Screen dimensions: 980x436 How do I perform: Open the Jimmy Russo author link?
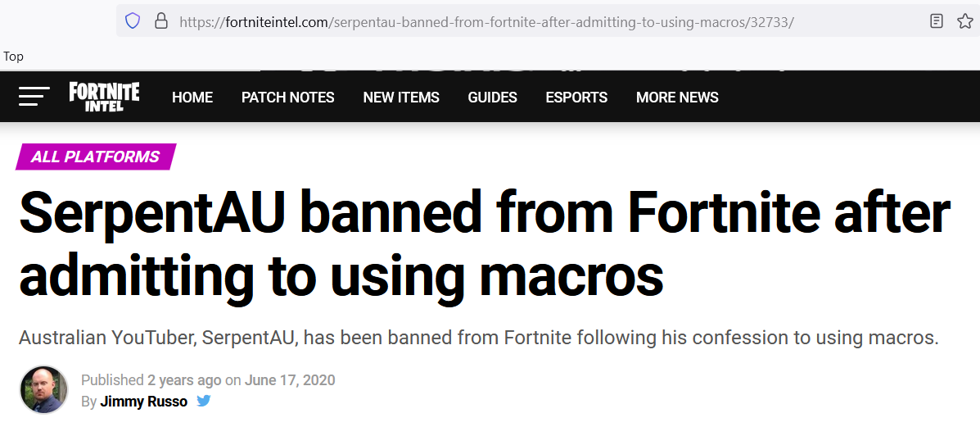pyautogui.click(x=143, y=402)
